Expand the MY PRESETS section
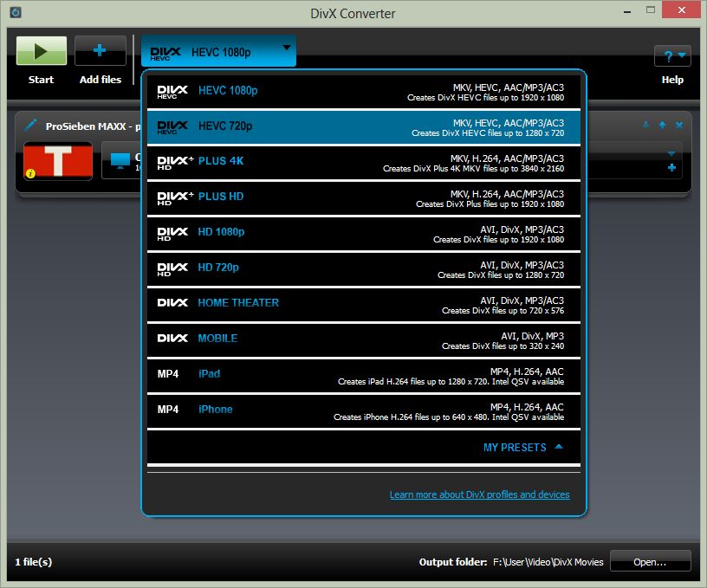 point(522,448)
